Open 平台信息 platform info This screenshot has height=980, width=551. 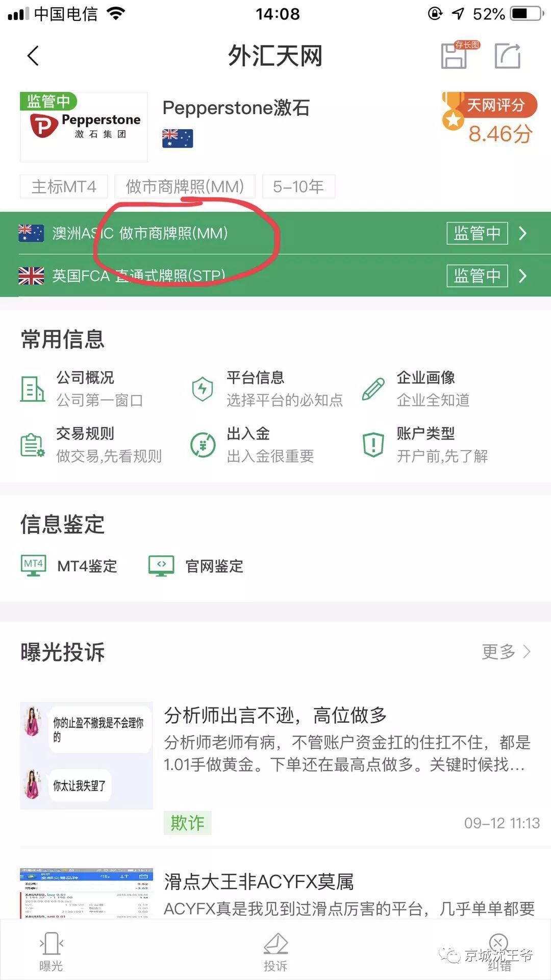267,388
